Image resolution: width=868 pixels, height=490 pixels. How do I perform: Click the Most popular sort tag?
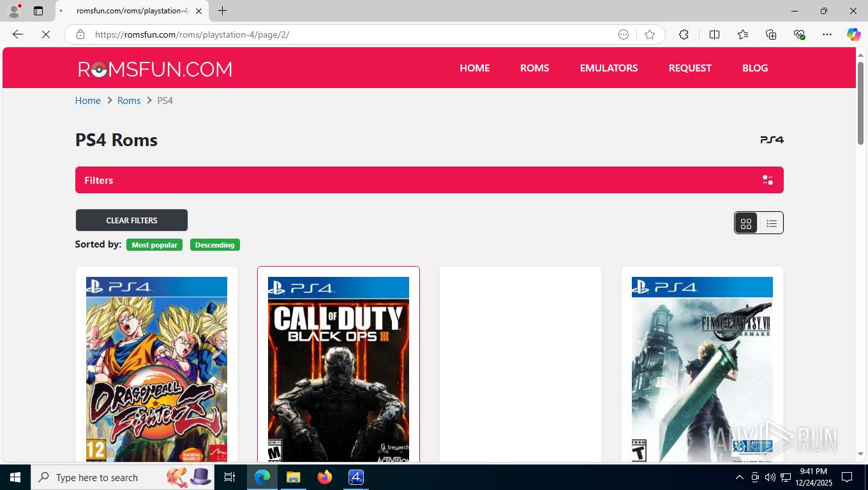pyautogui.click(x=154, y=245)
